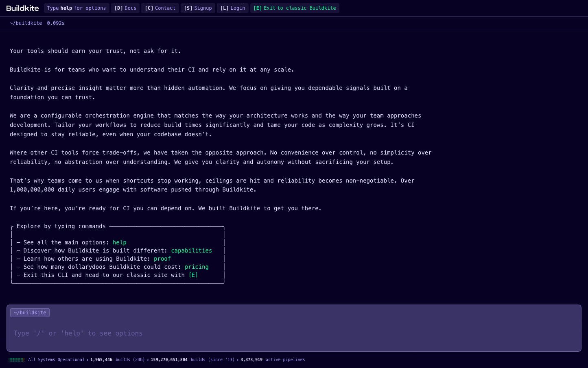Image resolution: width=588 pixels, height=368 pixels.
Task: Go to [S] Signup
Action: click(x=198, y=8)
